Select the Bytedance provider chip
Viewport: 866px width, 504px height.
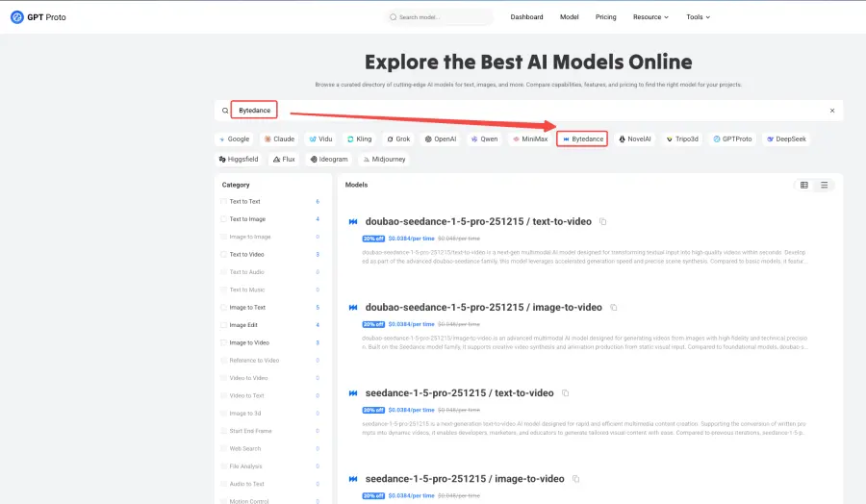582,139
